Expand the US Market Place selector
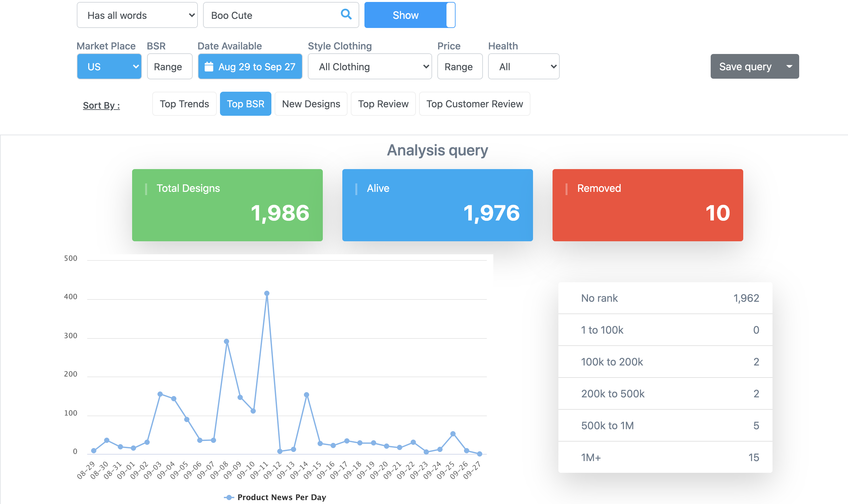This screenshot has height=504, width=848. pos(109,67)
